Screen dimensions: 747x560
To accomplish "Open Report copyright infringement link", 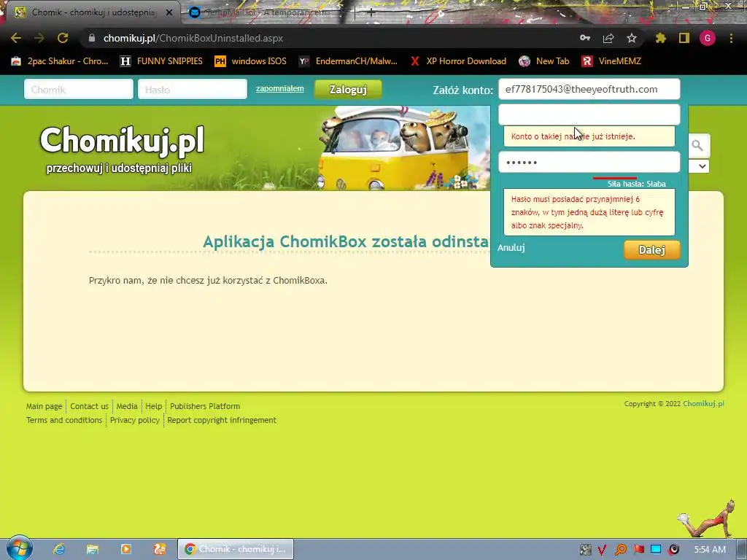I will click(x=222, y=420).
